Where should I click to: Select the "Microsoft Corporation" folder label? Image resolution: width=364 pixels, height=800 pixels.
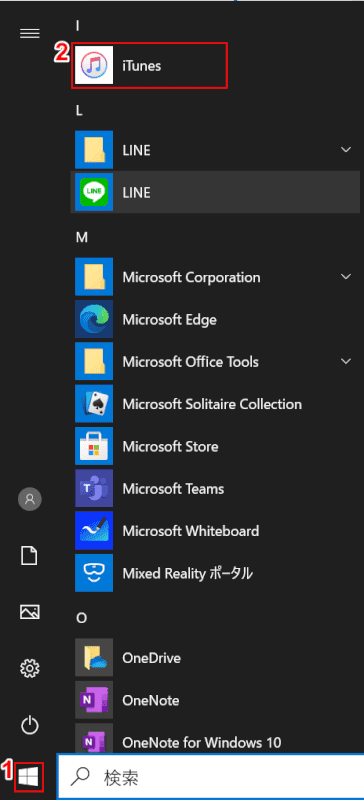pos(191,278)
